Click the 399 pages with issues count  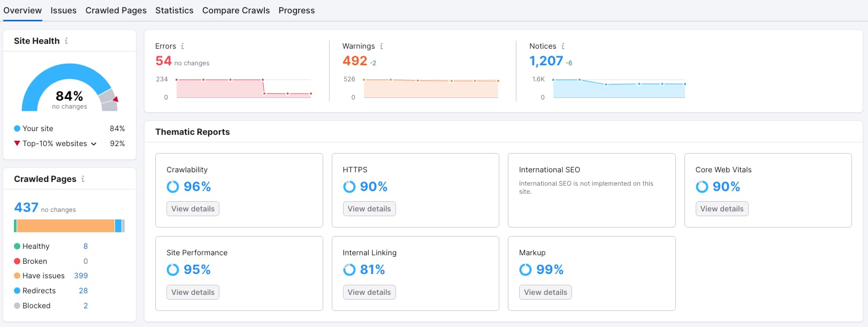[x=81, y=276]
